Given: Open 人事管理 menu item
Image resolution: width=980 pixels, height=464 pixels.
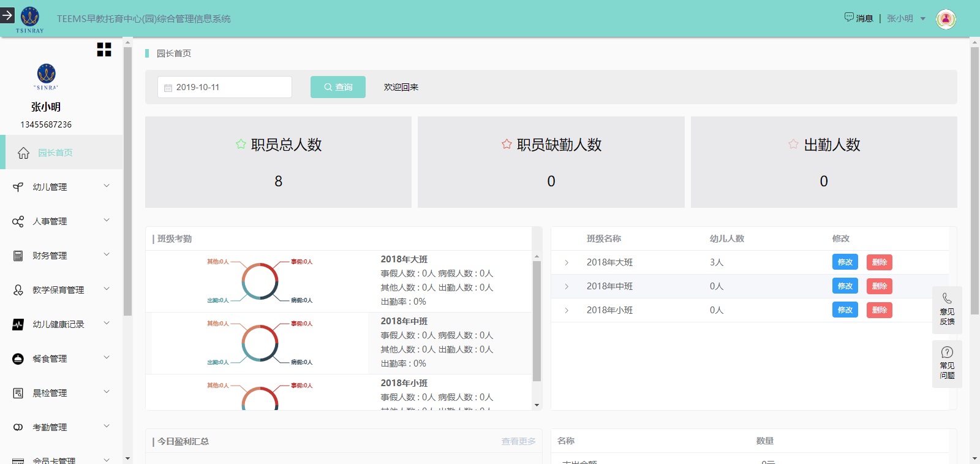Looking at the screenshot, I should tap(61, 221).
